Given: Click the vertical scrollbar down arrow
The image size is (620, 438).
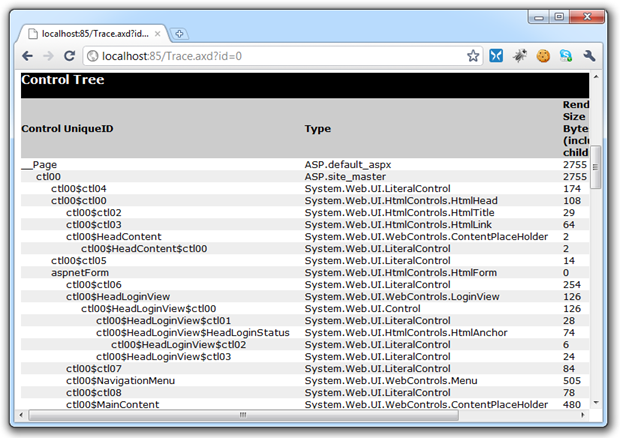Looking at the screenshot, I should 596,403.
